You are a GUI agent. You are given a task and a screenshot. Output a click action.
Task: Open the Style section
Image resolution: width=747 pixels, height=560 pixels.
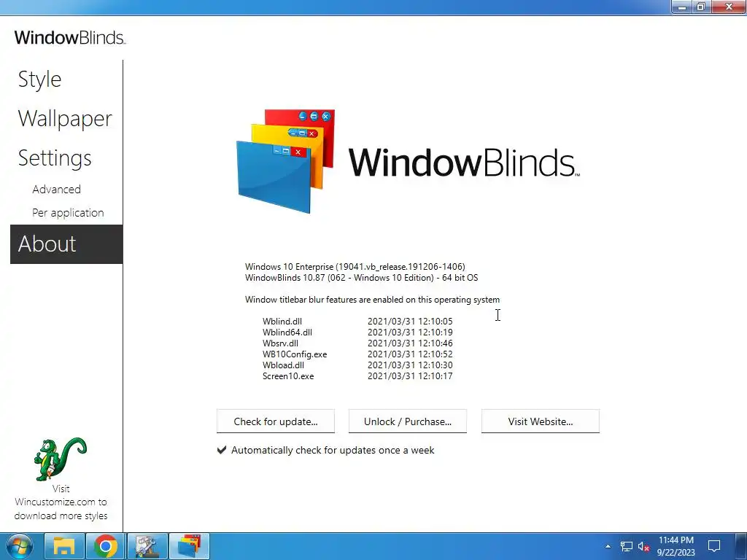(x=39, y=79)
